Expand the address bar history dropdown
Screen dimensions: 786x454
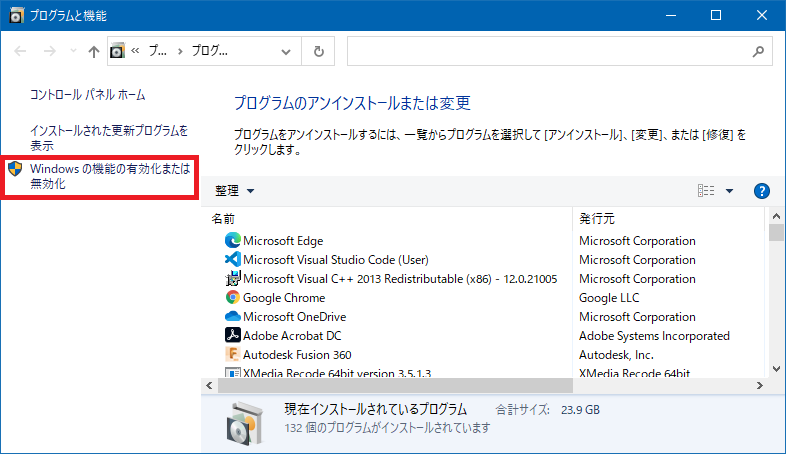(286, 52)
